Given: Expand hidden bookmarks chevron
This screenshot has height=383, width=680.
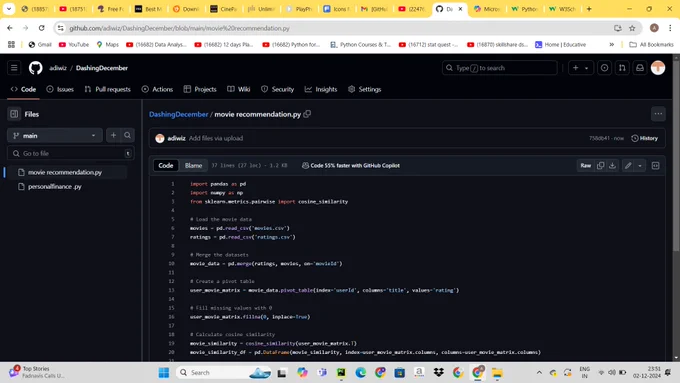Looking at the screenshot, I should coord(611,44).
